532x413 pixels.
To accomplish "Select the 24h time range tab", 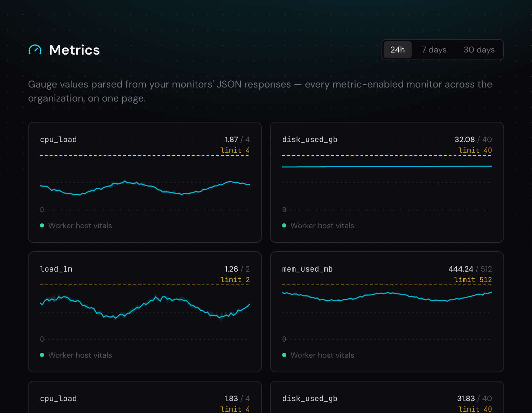I will coord(398,50).
